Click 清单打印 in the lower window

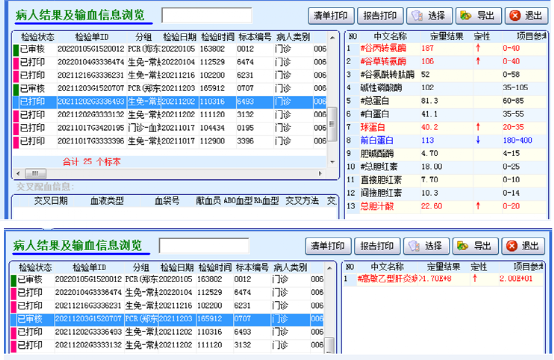click(x=328, y=246)
